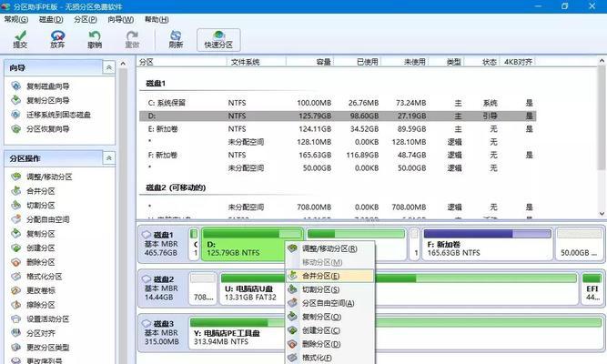Choose 分配自由空间 in the sidebar
The width and height of the screenshot is (607, 364).
click(x=47, y=219)
